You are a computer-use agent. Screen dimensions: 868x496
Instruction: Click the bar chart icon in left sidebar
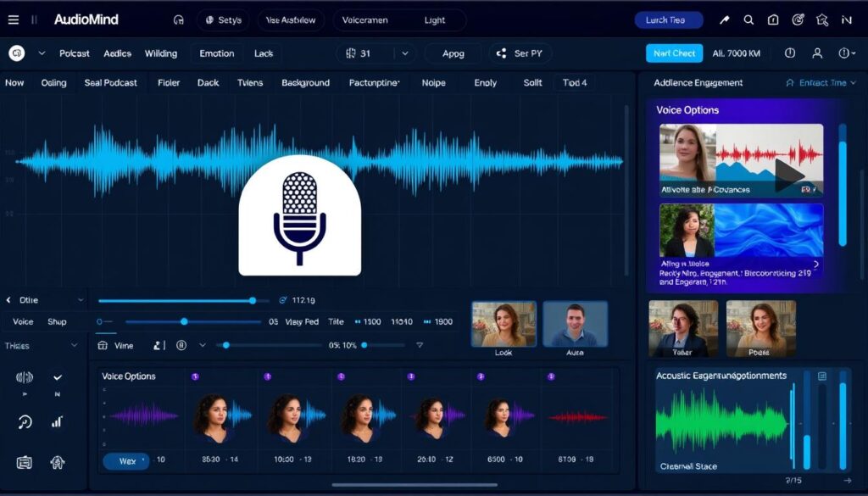(x=57, y=422)
